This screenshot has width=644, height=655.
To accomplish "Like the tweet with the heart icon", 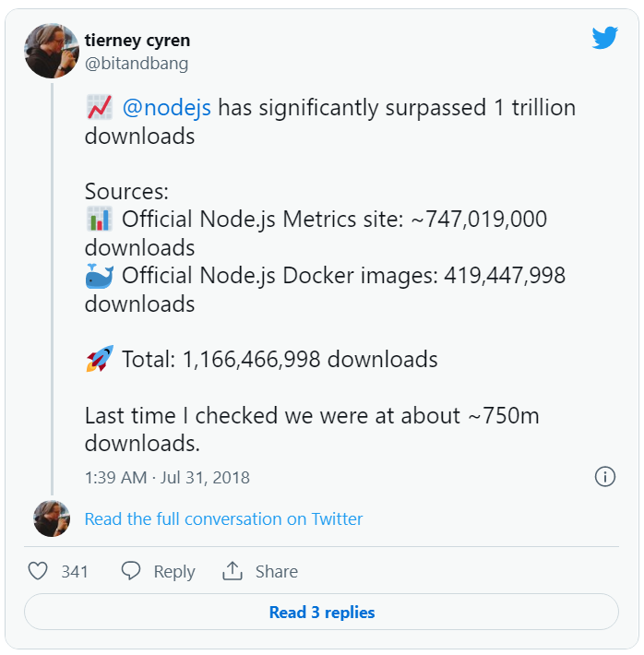I will [x=38, y=571].
